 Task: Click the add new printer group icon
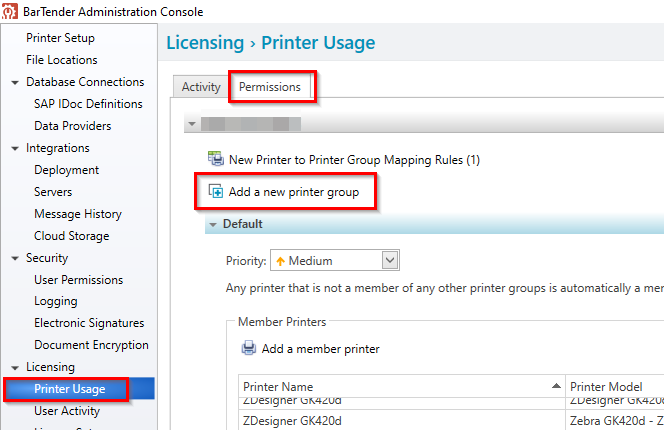216,191
